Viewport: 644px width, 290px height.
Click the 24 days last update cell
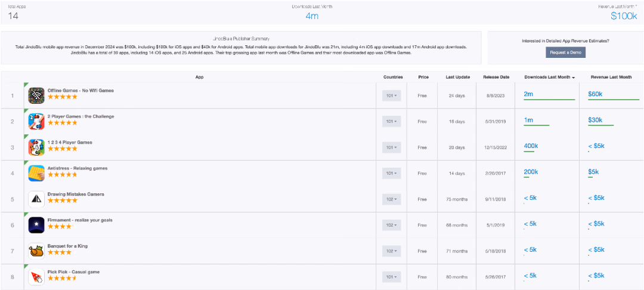point(457,95)
